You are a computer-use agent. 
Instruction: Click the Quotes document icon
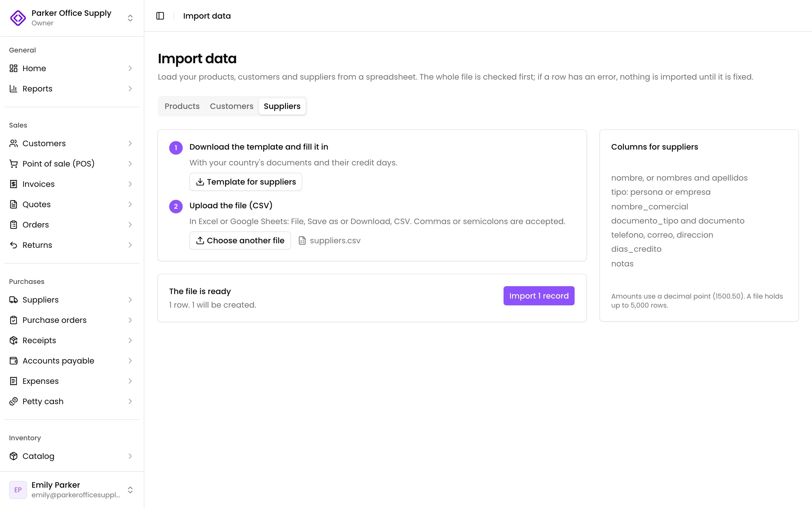pos(14,204)
